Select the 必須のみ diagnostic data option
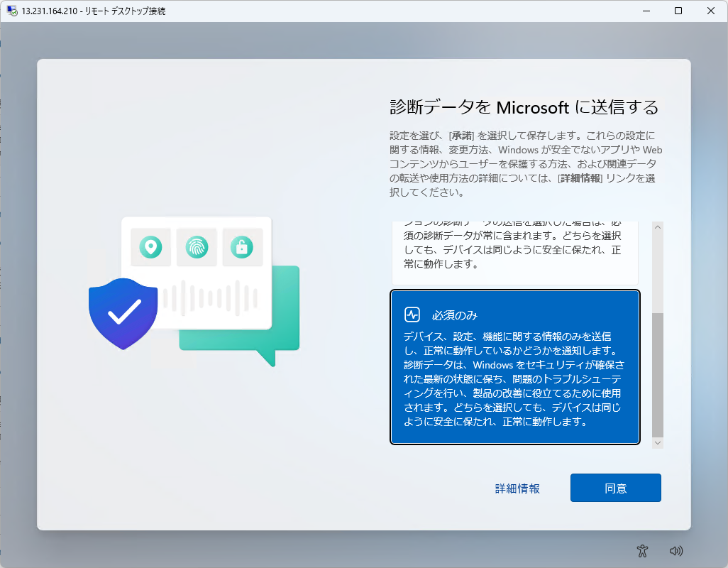The image size is (728, 568). point(515,367)
